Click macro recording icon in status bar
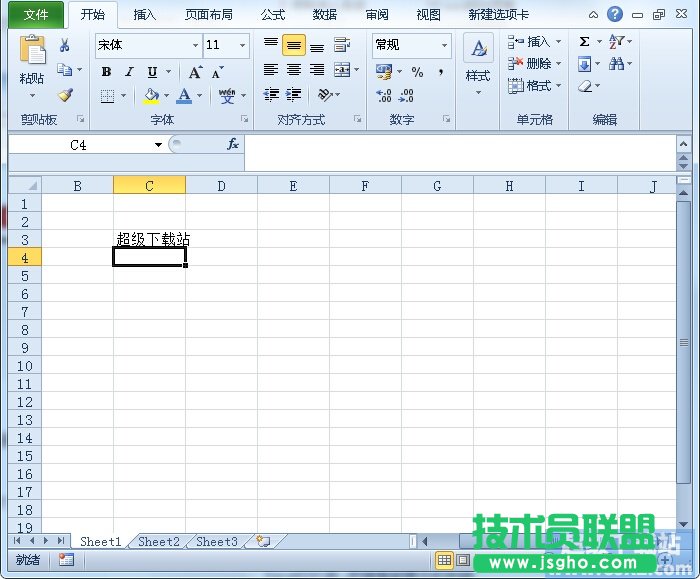 tap(66, 559)
